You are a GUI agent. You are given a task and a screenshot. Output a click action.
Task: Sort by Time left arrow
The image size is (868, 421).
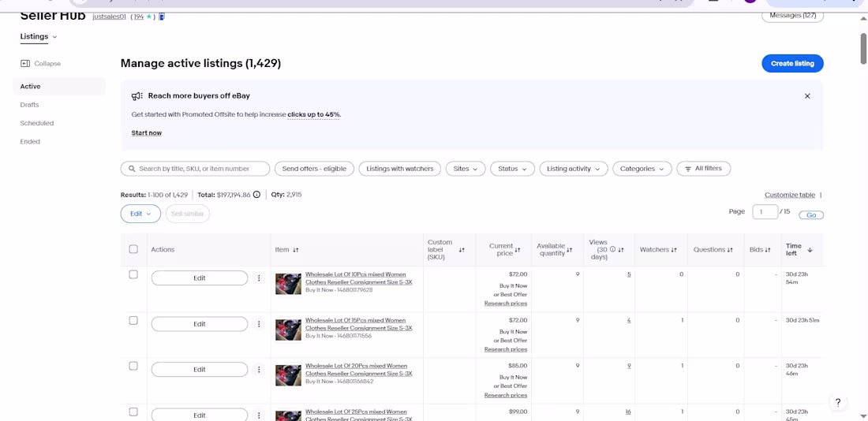pyautogui.click(x=810, y=250)
